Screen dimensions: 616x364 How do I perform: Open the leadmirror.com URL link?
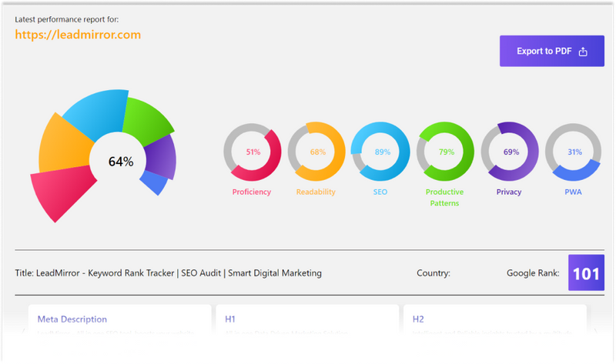pos(78,35)
